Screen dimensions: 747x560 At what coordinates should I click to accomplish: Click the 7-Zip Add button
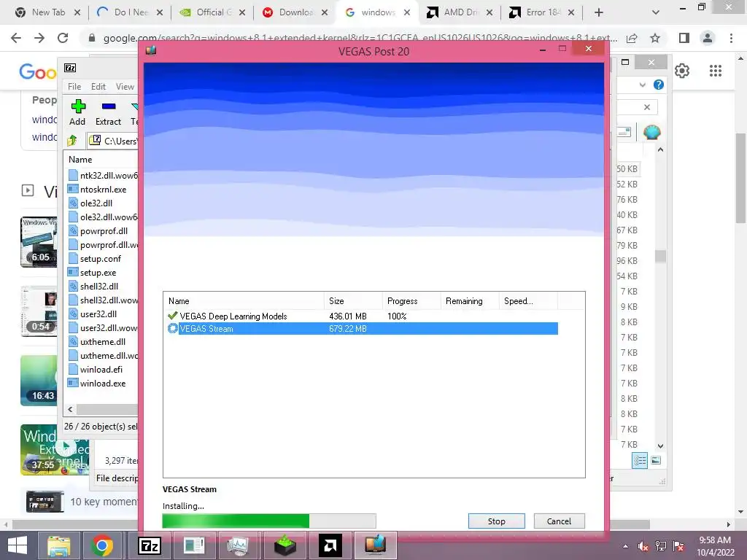click(x=77, y=112)
